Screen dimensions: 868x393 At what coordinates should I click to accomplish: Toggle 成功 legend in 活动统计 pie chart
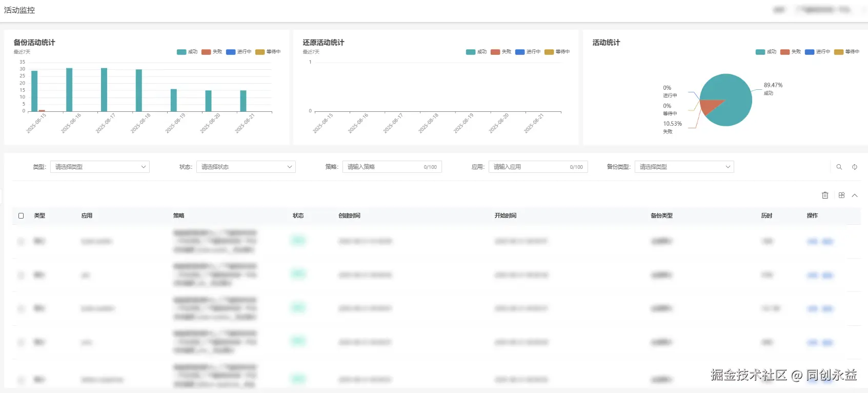coord(766,52)
